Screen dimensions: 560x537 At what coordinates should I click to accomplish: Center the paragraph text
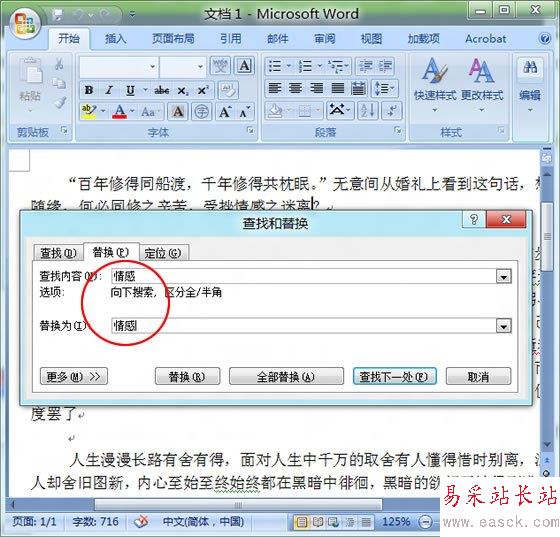tap(295, 88)
